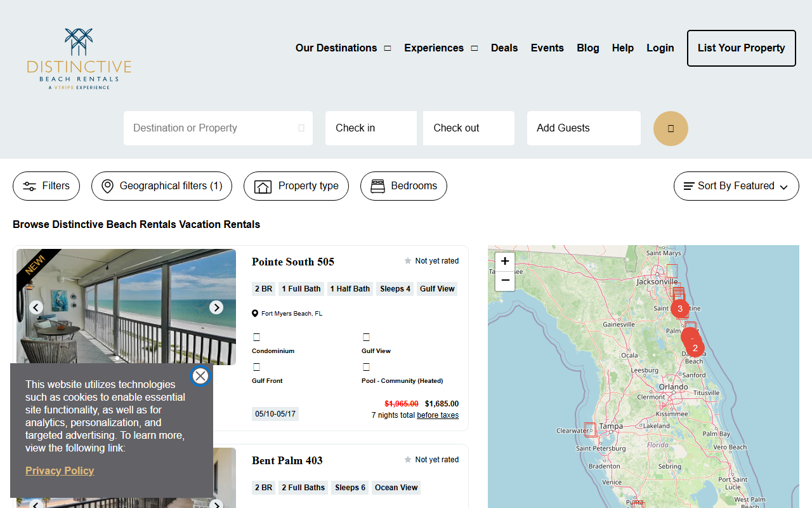This screenshot has width=812, height=508.
Task: Open the Privacy Policy link
Action: (x=60, y=471)
